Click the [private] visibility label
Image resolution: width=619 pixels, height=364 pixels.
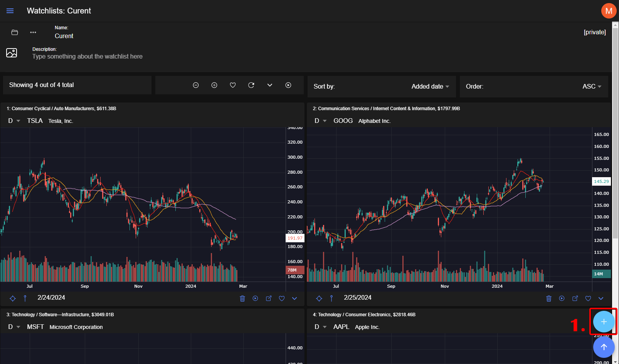pos(595,32)
